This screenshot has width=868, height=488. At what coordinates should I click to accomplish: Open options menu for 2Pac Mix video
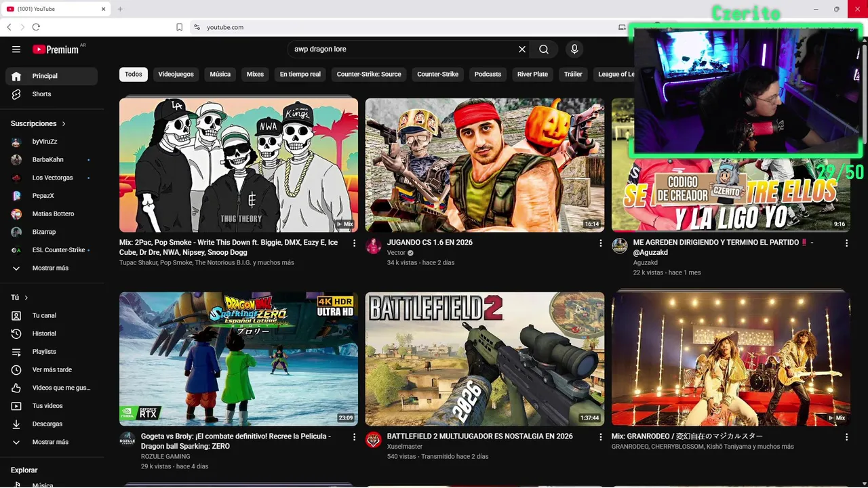point(354,243)
